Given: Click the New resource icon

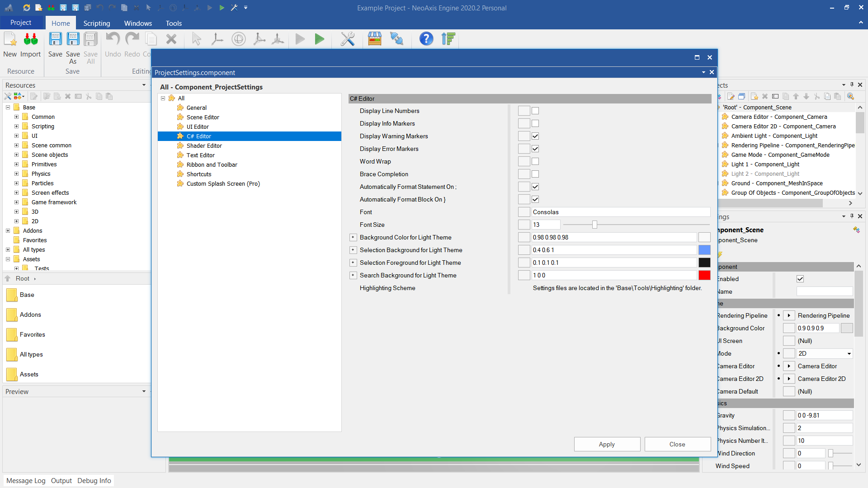Looking at the screenshot, I should pyautogui.click(x=10, y=40).
